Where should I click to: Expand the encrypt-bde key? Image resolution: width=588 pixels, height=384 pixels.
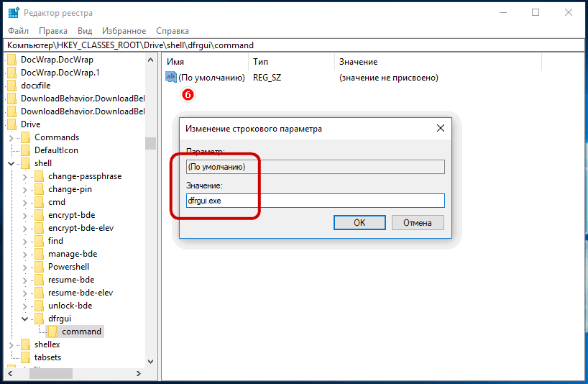pos(24,215)
